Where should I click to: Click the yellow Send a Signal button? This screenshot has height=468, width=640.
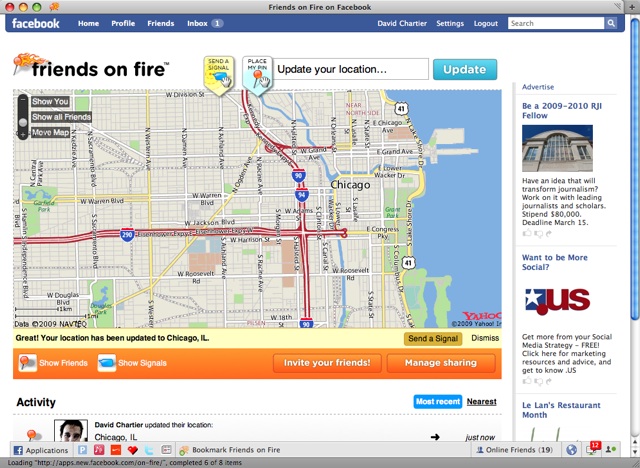(433, 338)
